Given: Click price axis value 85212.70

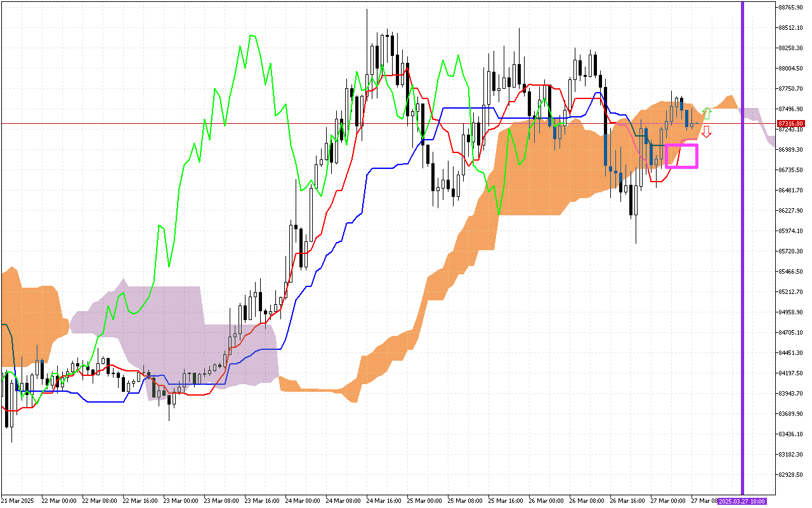Looking at the screenshot, I should click(x=790, y=292).
